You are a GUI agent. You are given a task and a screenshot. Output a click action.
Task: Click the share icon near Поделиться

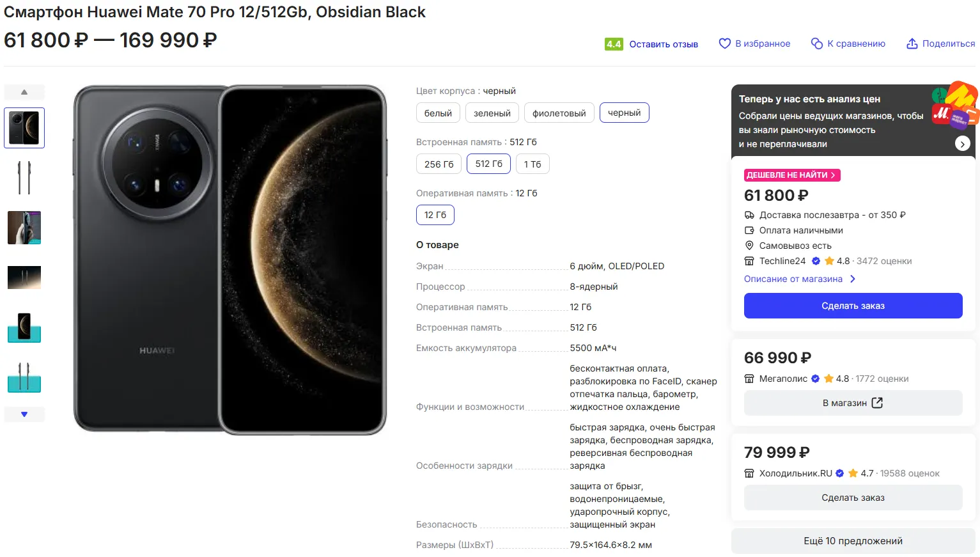click(x=912, y=43)
